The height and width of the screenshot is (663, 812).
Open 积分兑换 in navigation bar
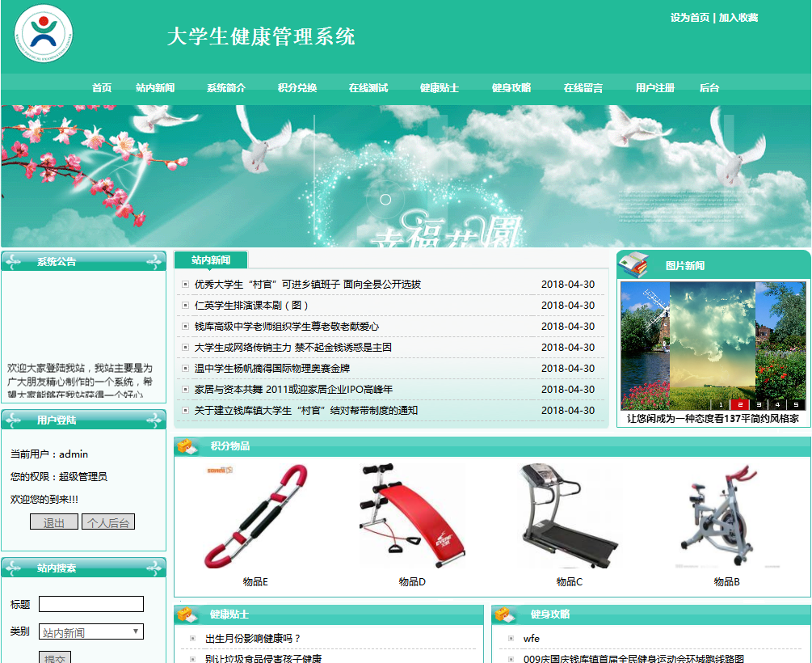pyautogui.click(x=297, y=88)
